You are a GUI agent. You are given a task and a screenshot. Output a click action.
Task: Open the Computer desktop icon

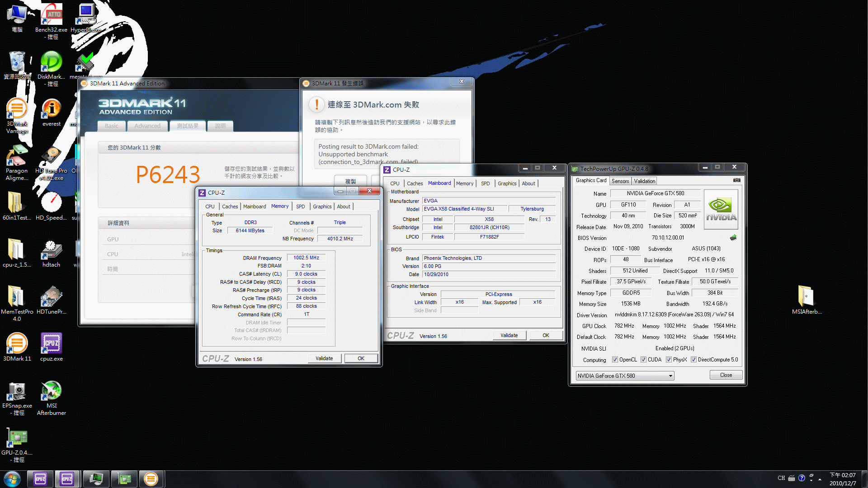point(17,18)
